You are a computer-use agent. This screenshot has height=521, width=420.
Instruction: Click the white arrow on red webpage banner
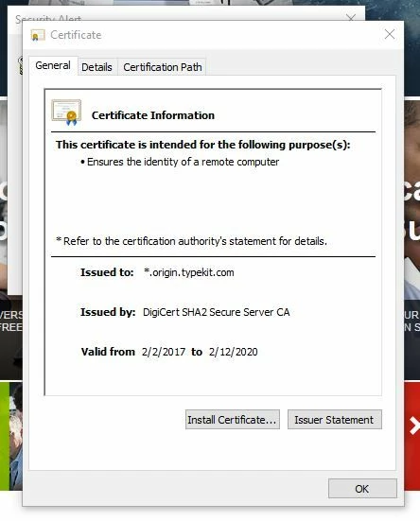click(414, 426)
